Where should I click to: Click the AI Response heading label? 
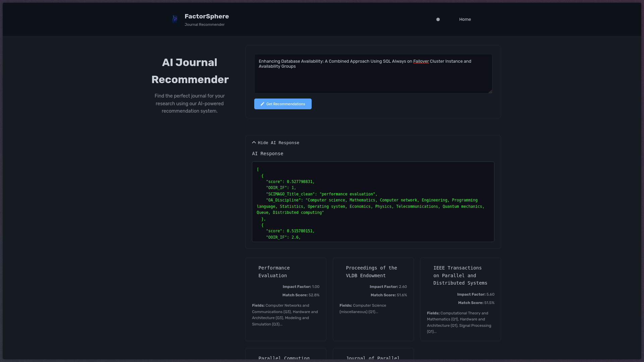267,154
